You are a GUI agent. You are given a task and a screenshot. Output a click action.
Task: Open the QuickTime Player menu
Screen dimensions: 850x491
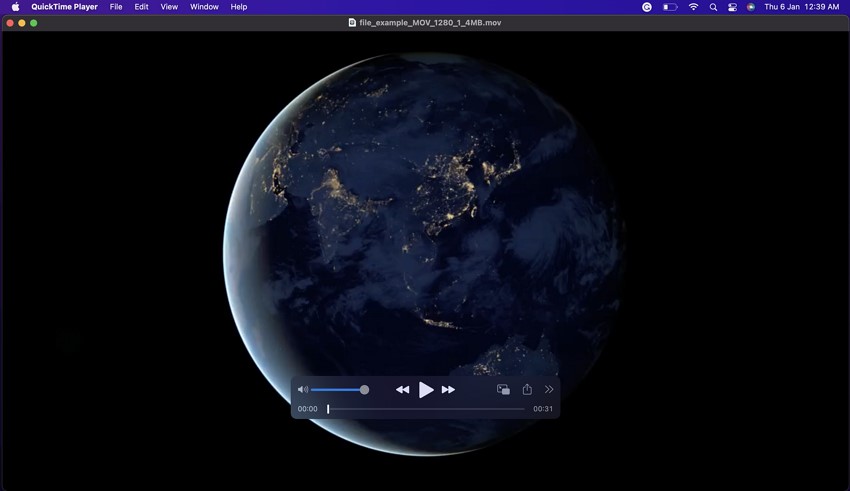point(65,7)
